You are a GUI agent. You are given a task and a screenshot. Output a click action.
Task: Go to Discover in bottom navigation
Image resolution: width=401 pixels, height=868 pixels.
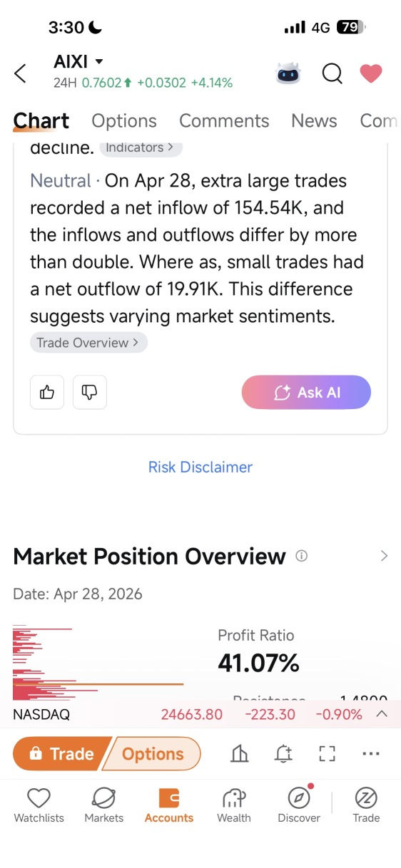tap(299, 805)
